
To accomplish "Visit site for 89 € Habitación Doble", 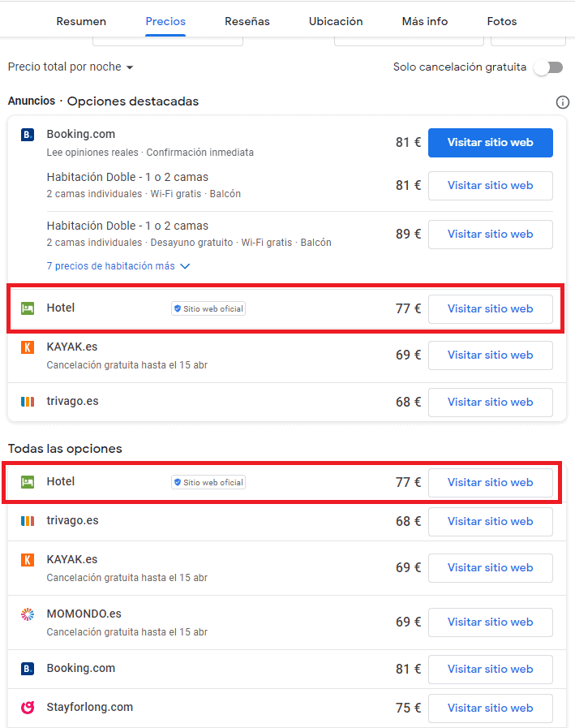I will pyautogui.click(x=490, y=235).
